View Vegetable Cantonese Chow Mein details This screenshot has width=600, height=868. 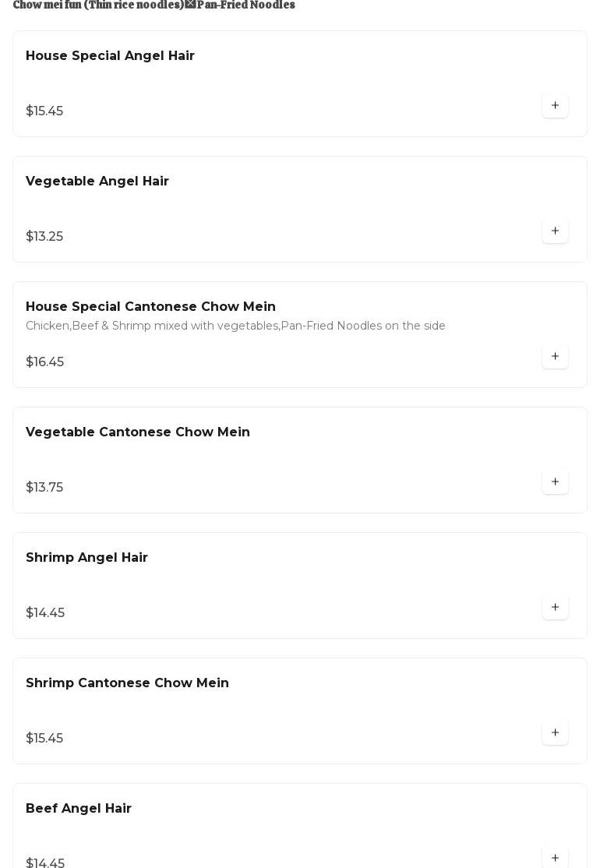[138, 432]
